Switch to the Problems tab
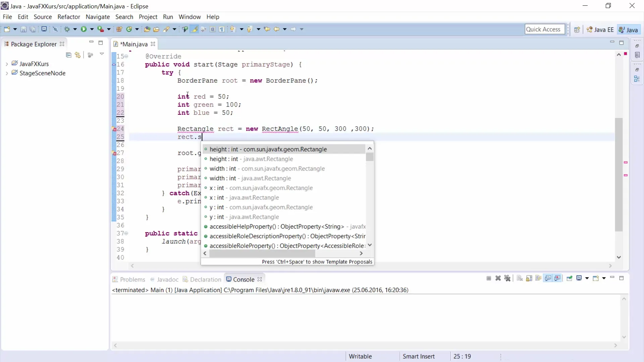The height and width of the screenshot is (362, 644). pos(129,280)
